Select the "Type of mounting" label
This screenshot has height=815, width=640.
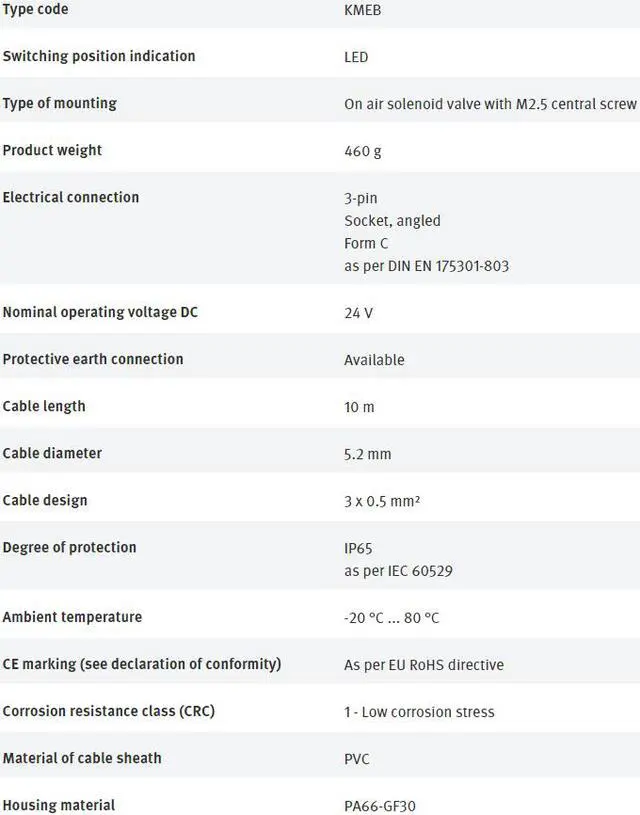[x=59, y=103]
